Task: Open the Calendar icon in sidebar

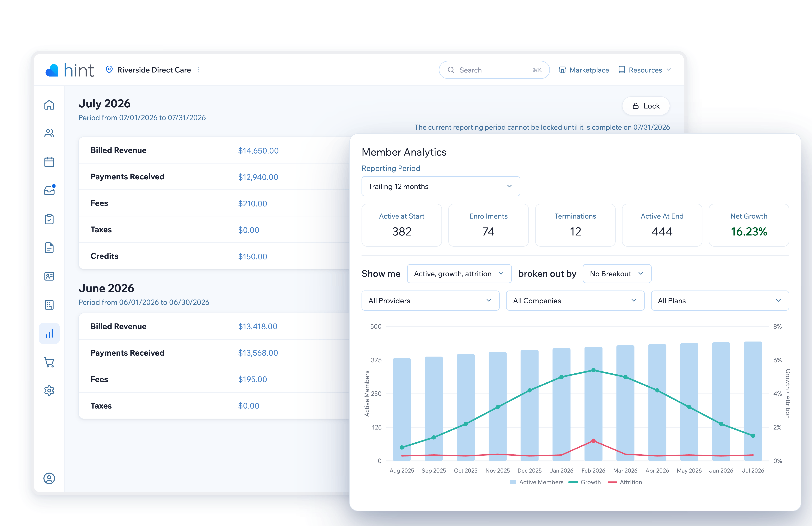Action: [x=49, y=162]
